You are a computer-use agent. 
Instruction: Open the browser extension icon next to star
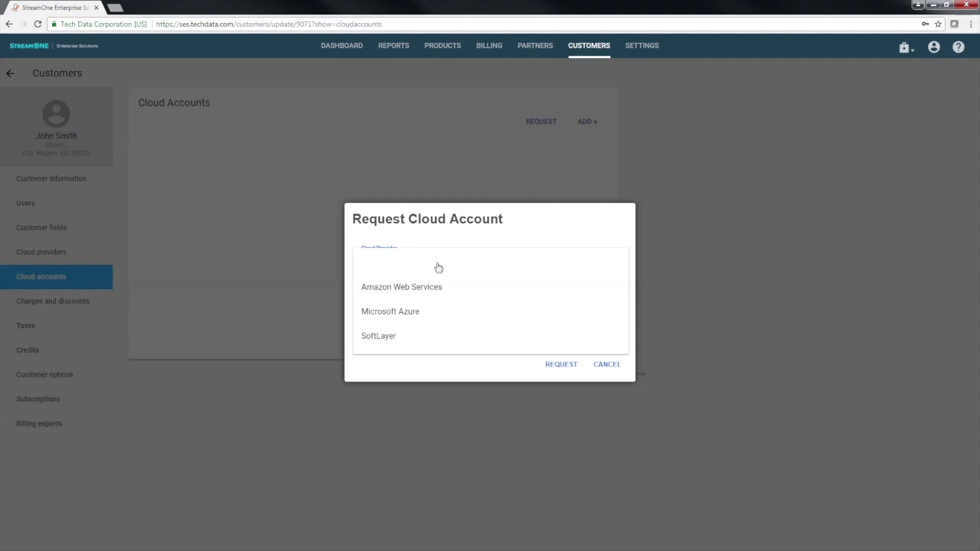pyautogui.click(x=954, y=24)
